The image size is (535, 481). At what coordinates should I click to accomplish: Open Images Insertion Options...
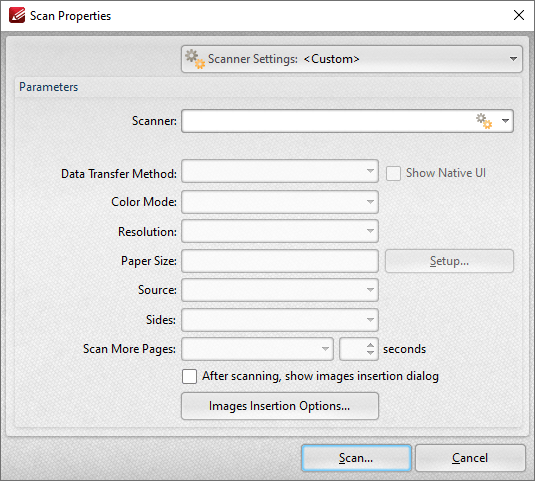click(x=280, y=406)
